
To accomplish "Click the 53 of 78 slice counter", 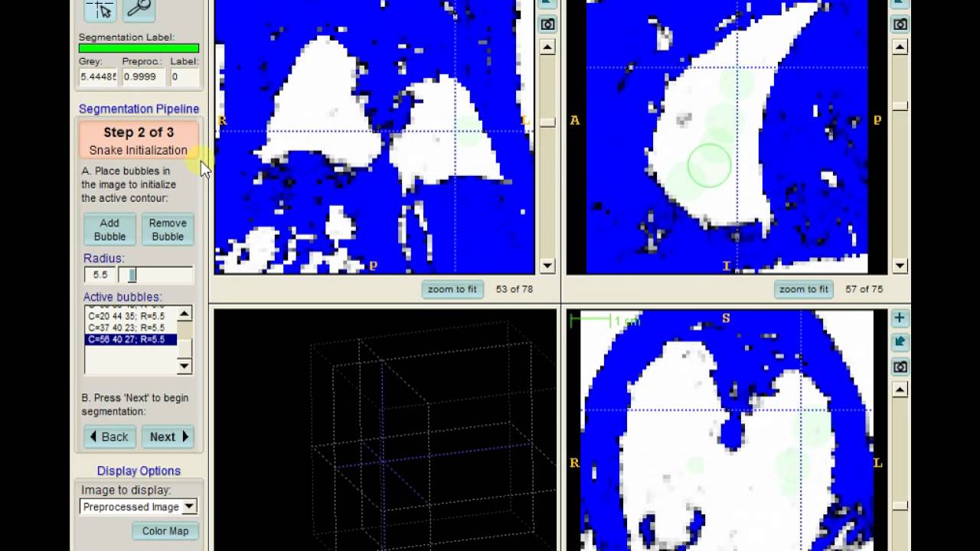I will (x=514, y=289).
